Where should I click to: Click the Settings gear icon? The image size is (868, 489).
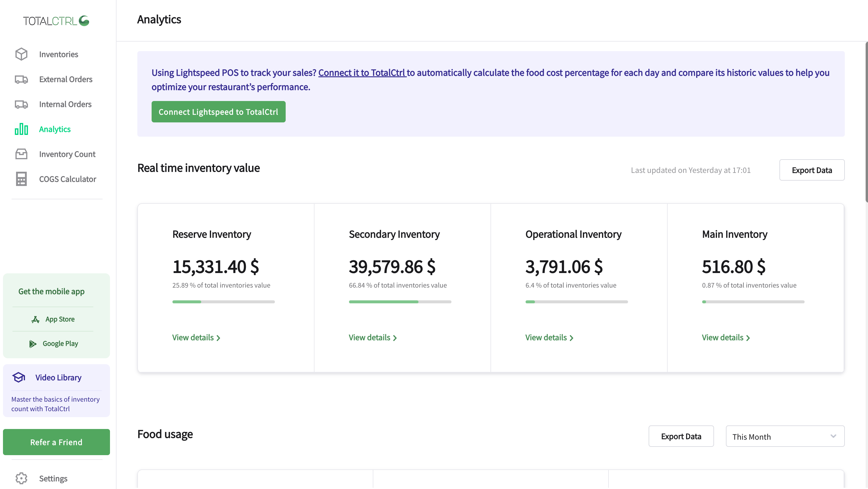tap(21, 478)
